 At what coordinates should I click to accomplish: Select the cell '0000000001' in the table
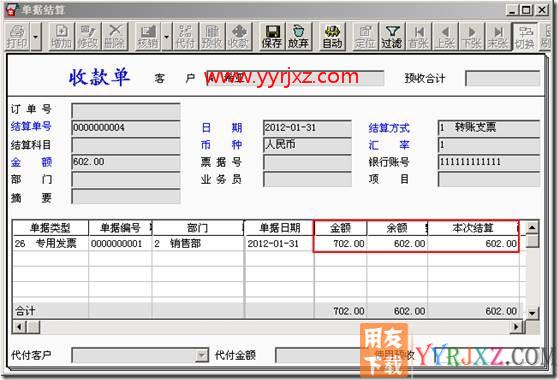point(120,243)
